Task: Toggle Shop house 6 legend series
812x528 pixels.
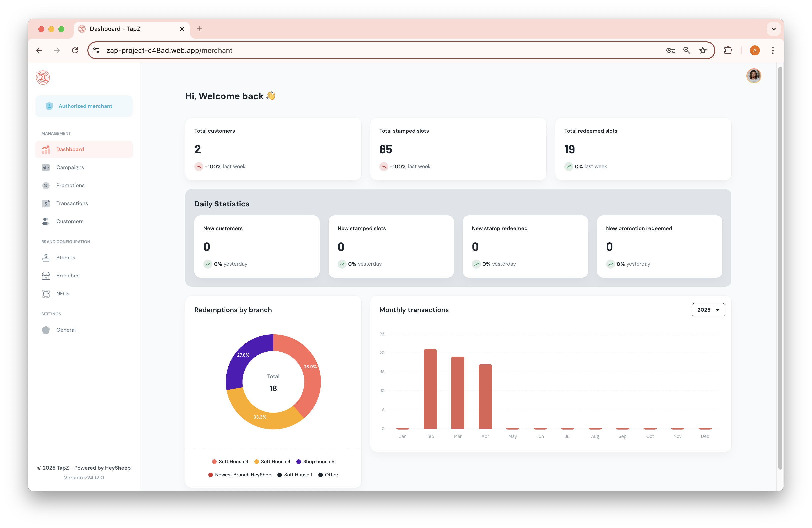Action: coord(315,461)
